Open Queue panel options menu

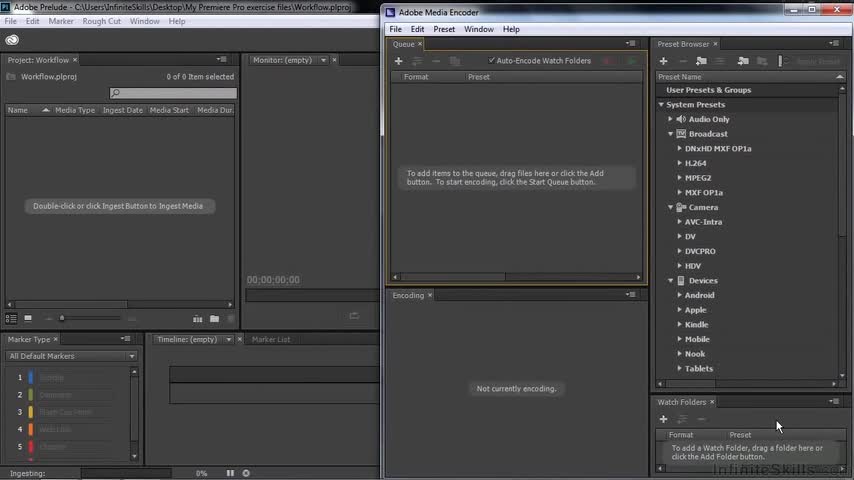tap(631, 44)
